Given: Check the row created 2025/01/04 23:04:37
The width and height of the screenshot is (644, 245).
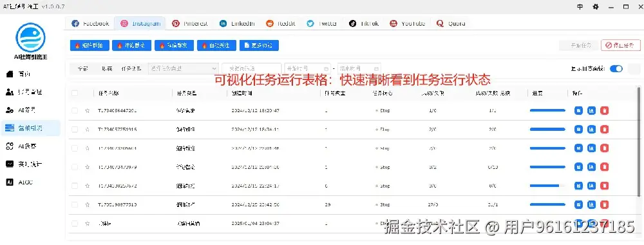Looking at the screenshot, I should pyautogui.click(x=74, y=224).
